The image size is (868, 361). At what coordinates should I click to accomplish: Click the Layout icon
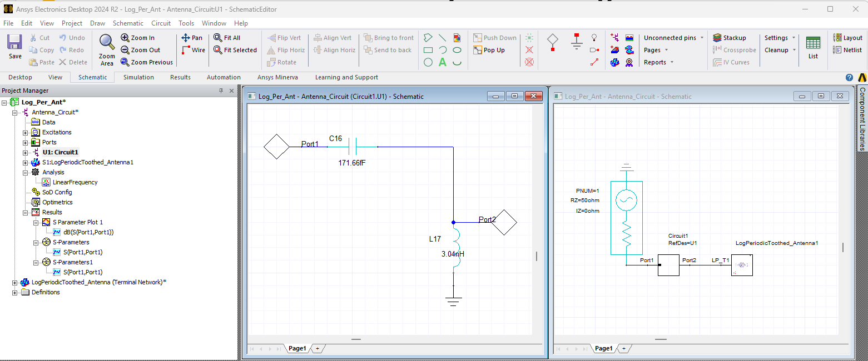[x=847, y=38]
